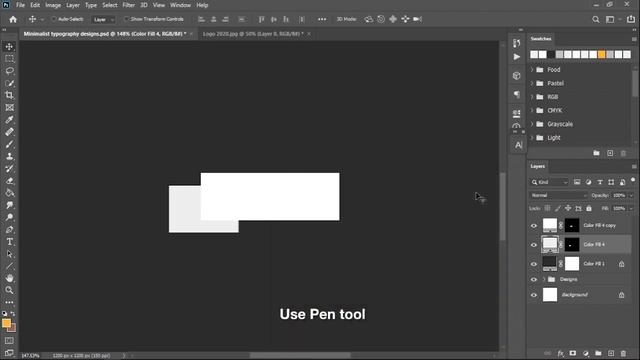Open the foreground color picker
This screenshot has width=640, height=360.
coord(6,323)
